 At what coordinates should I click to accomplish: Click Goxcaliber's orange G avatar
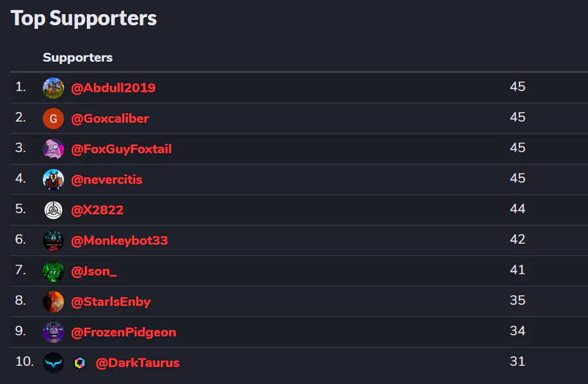point(54,118)
